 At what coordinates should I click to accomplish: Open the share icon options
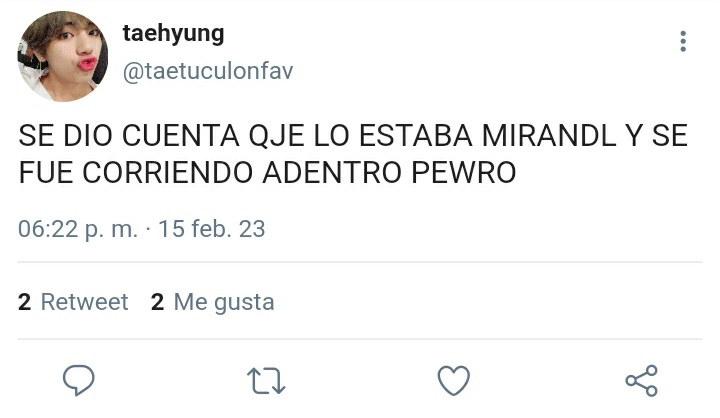tap(641, 381)
